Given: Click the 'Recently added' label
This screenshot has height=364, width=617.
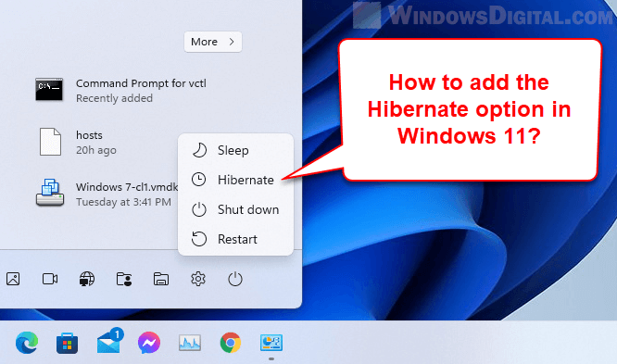Looking at the screenshot, I should coord(114,98).
